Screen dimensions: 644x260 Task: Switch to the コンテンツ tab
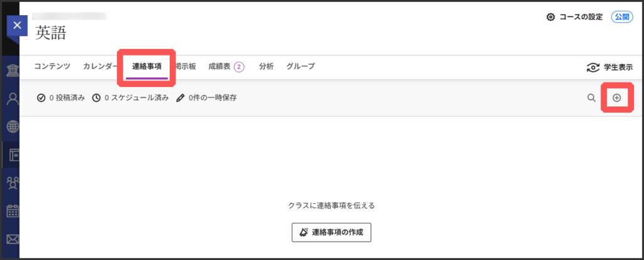(52, 66)
